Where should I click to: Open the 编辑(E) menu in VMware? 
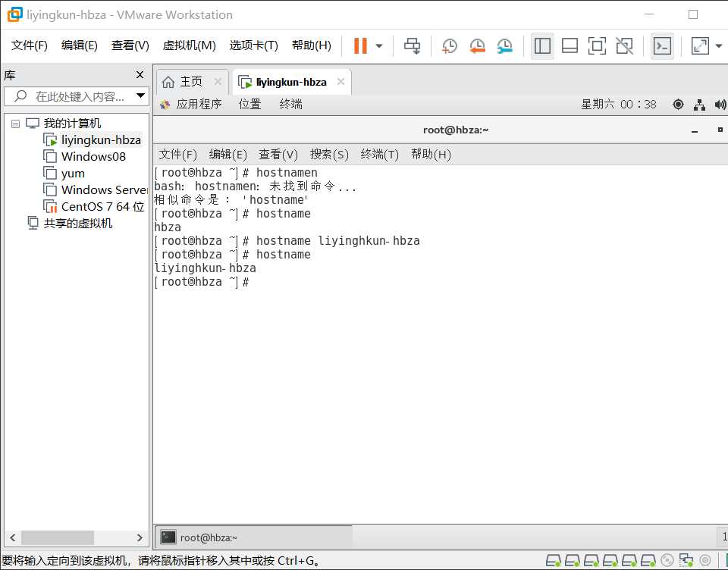(x=80, y=45)
